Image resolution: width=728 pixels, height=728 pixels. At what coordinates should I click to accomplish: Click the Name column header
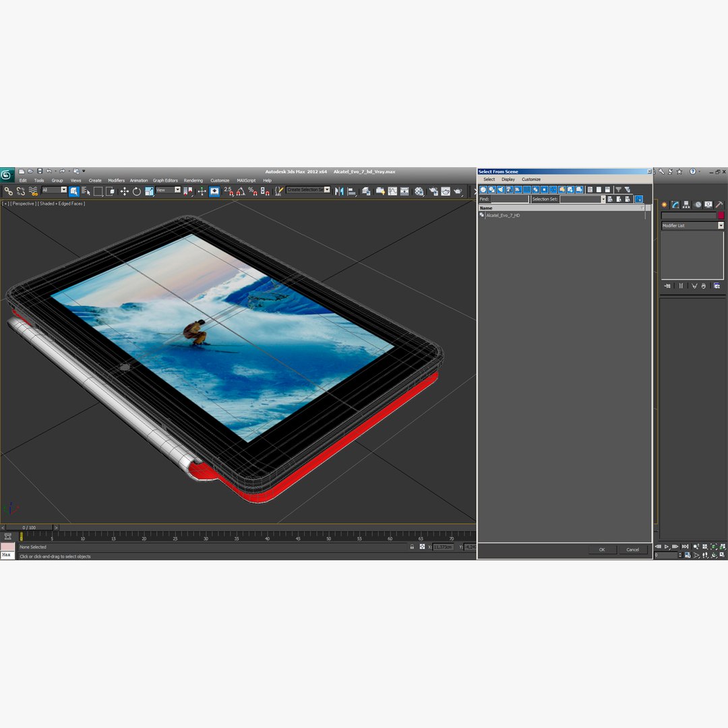click(562, 208)
